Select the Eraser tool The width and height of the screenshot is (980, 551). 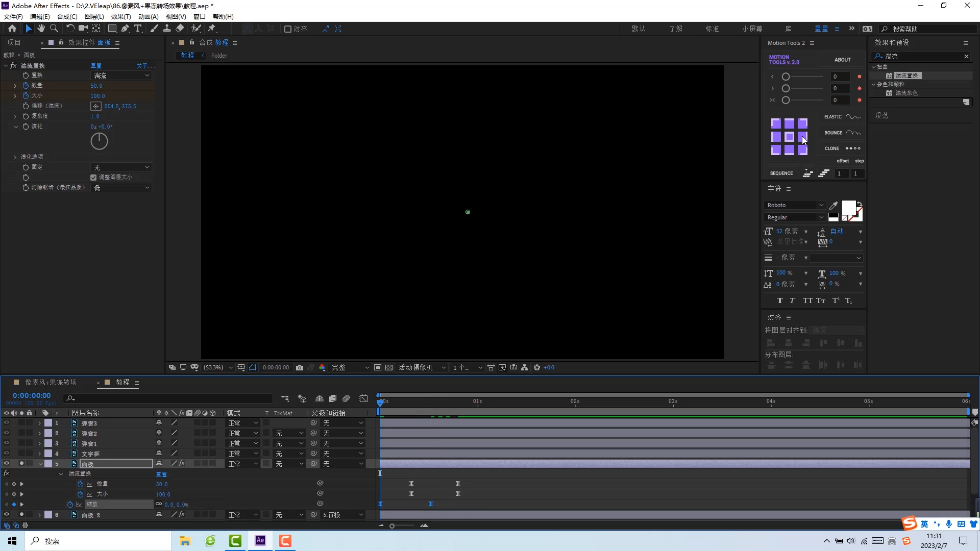coord(180,29)
